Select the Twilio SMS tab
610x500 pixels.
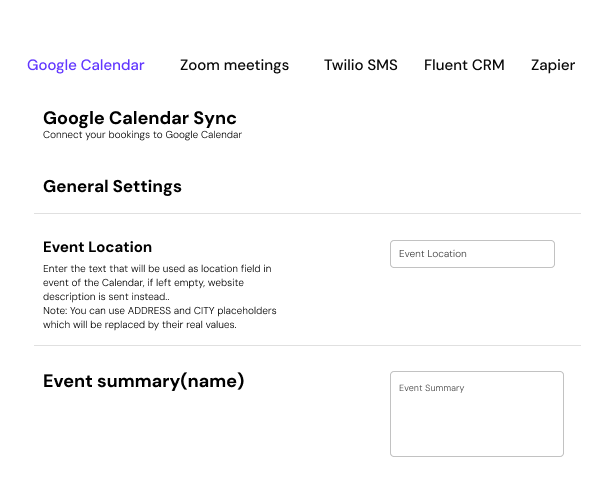(x=361, y=65)
